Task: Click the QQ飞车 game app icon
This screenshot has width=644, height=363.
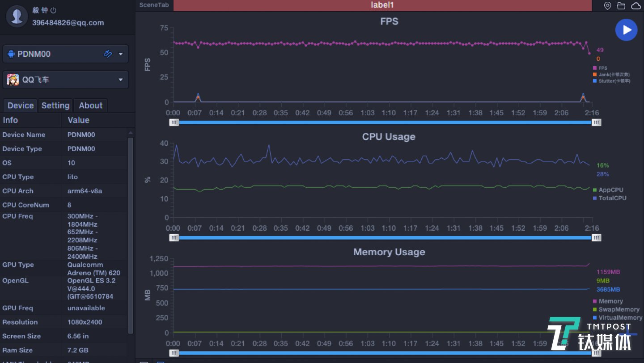Action: click(13, 80)
